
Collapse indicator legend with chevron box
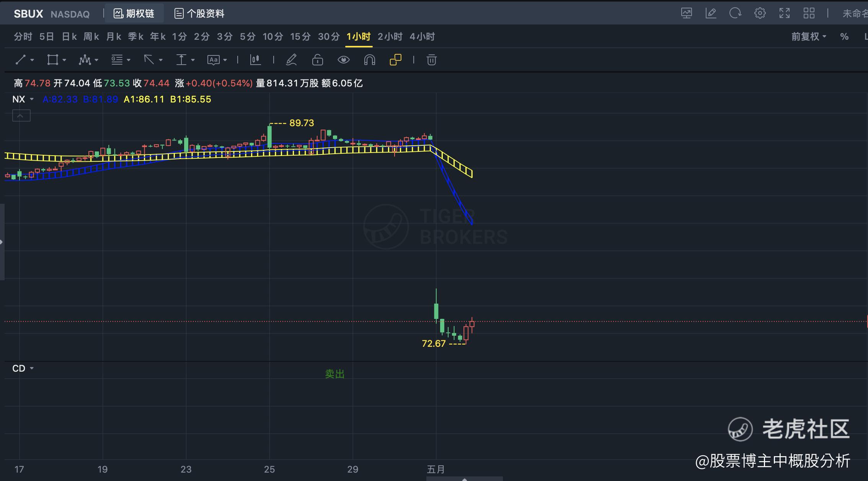tap(21, 115)
